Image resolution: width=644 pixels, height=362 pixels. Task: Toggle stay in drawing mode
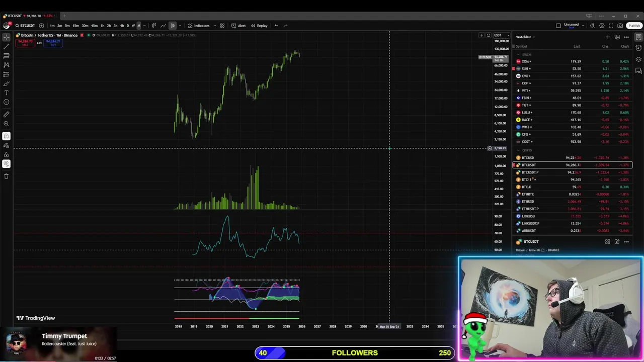pyautogui.click(x=6, y=145)
